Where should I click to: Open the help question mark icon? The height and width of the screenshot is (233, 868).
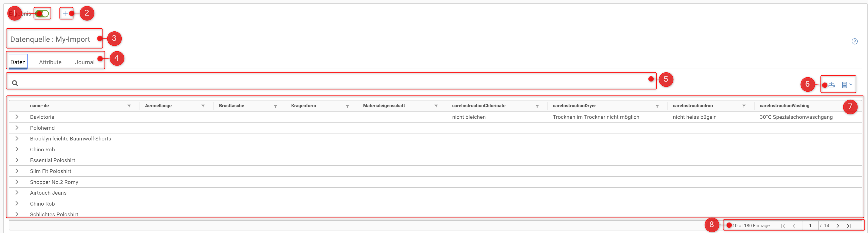point(855,41)
